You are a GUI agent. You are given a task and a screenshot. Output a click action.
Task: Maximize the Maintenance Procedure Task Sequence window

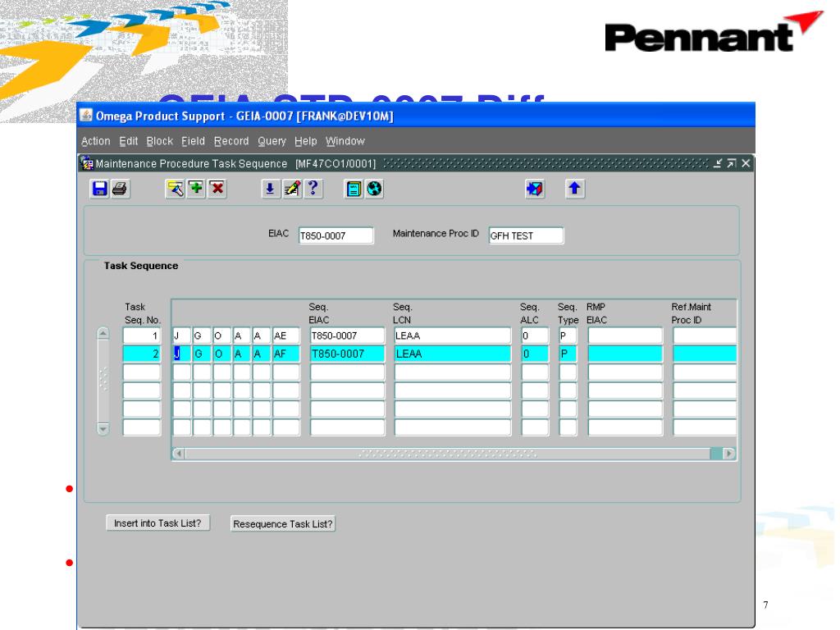(731, 163)
